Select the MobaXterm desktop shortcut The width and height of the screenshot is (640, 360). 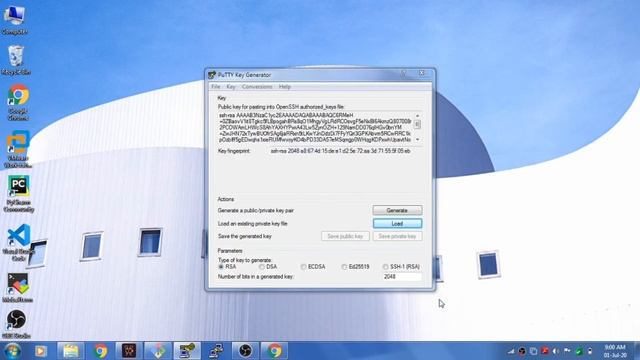[x=18, y=288]
